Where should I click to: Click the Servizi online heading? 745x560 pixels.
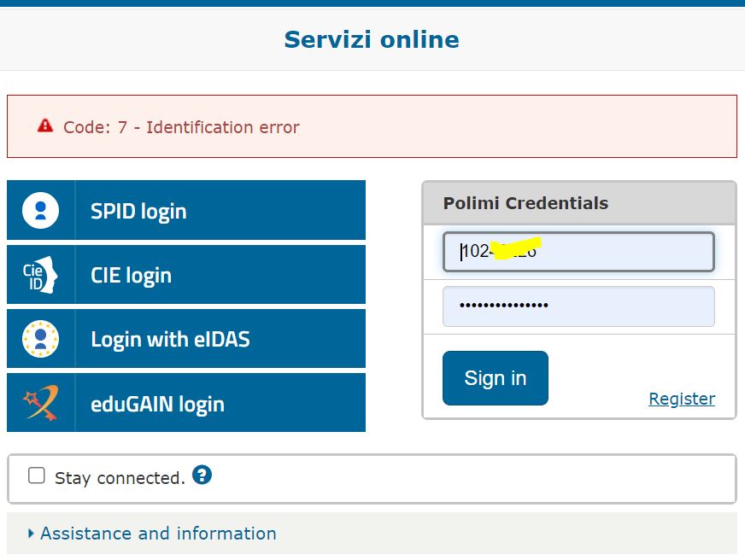(372, 39)
